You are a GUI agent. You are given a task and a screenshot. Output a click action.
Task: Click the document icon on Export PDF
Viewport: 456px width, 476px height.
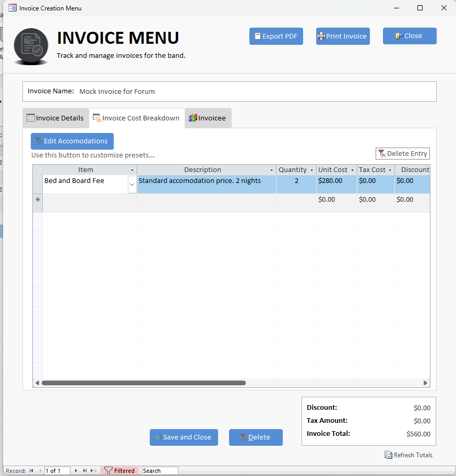coord(257,36)
